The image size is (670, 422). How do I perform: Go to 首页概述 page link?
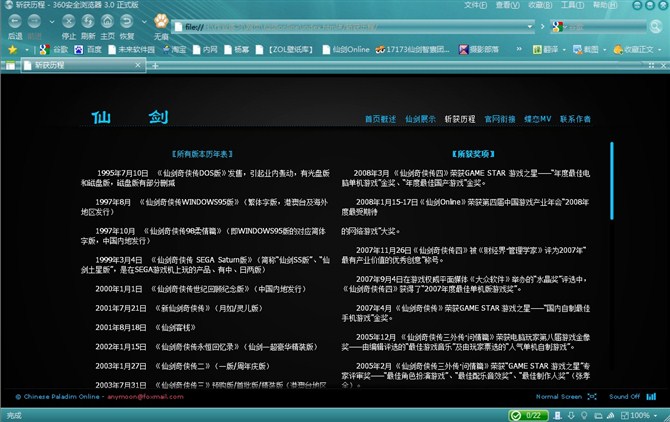coord(380,119)
